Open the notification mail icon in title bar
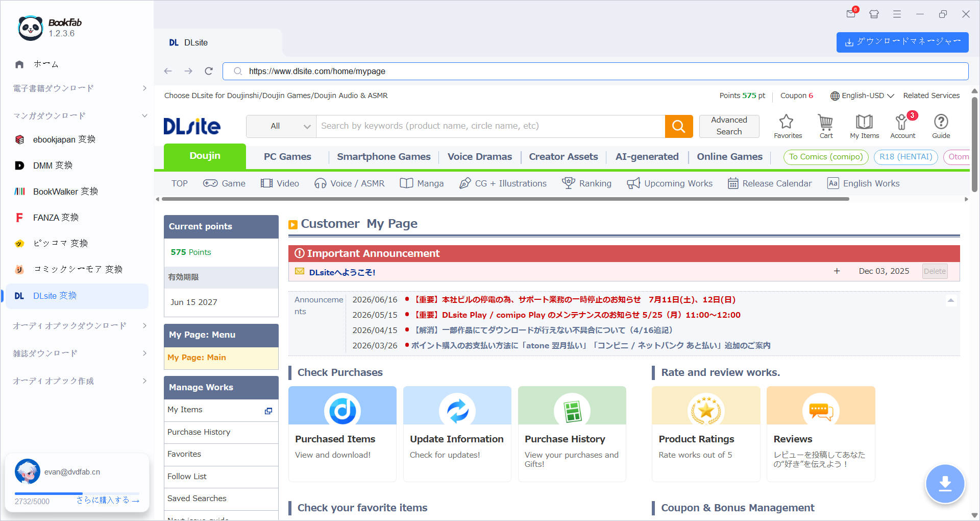 click(851, 14)
